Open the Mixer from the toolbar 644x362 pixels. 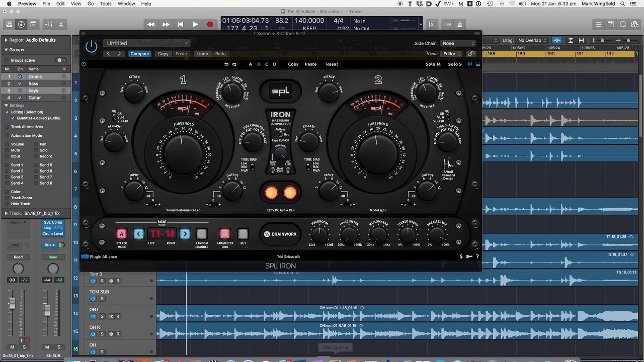click(x=49, y=24)
